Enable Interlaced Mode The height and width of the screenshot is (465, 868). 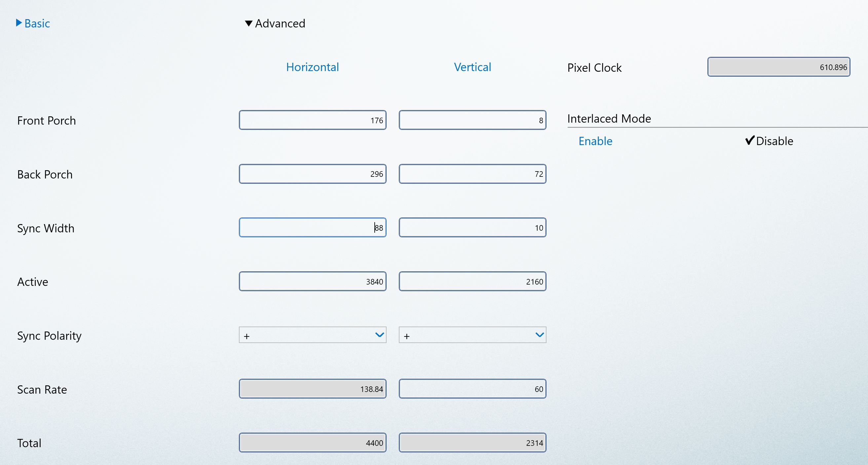tap(595, 141)
